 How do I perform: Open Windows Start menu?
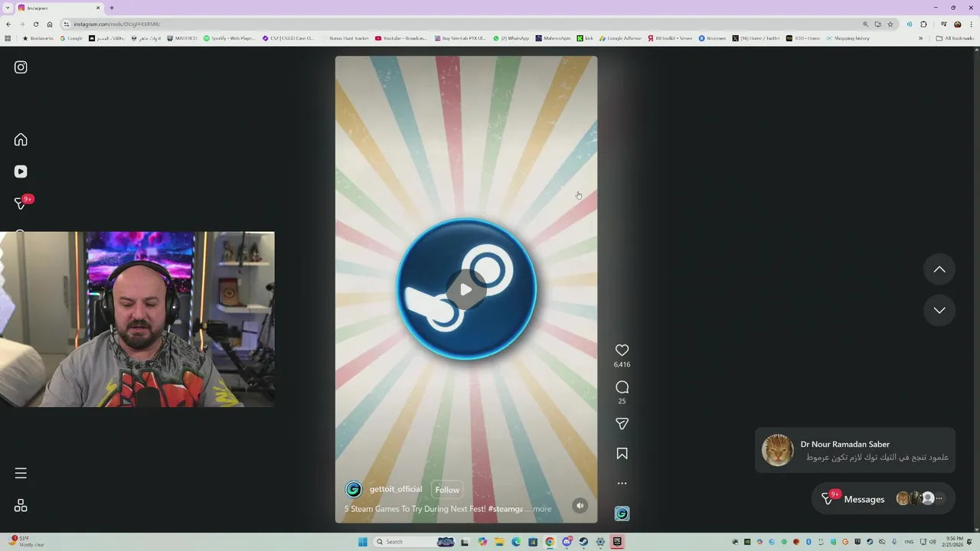pos(363,542)
